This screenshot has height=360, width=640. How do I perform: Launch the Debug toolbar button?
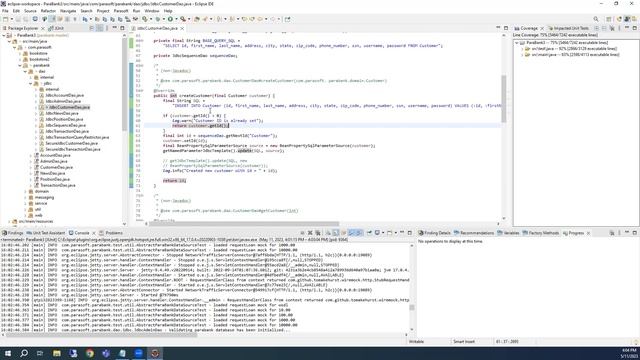tap(157, 19)
